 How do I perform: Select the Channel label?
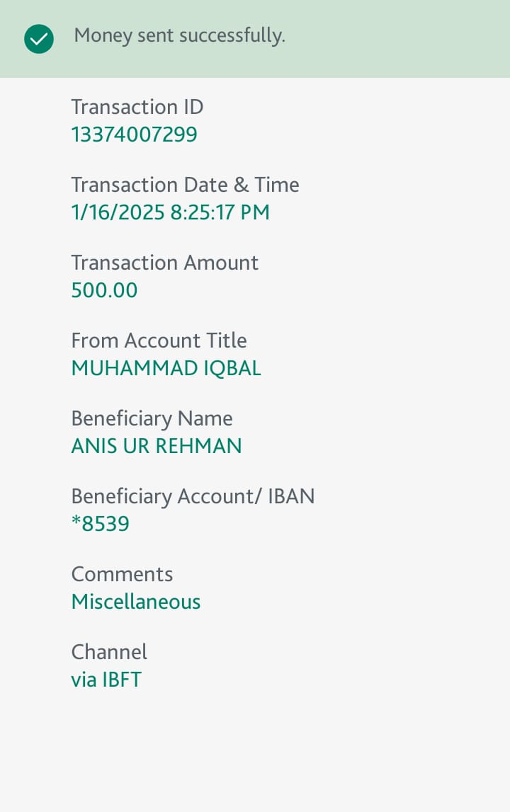pos(109,652)
